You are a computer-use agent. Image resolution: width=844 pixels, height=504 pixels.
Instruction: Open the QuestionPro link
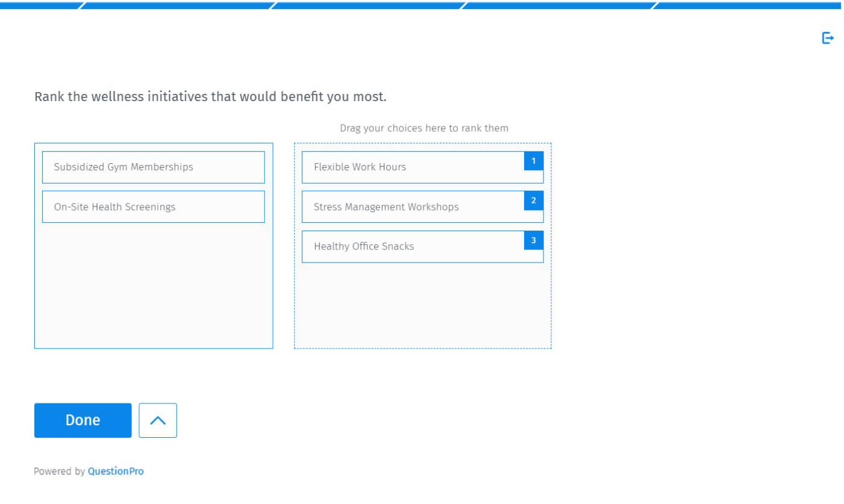(116, 471)
